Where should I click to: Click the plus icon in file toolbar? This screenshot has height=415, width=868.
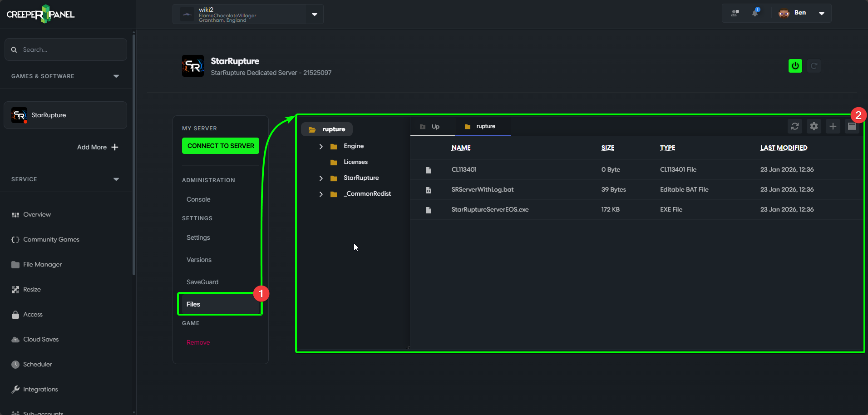[833, 126]
